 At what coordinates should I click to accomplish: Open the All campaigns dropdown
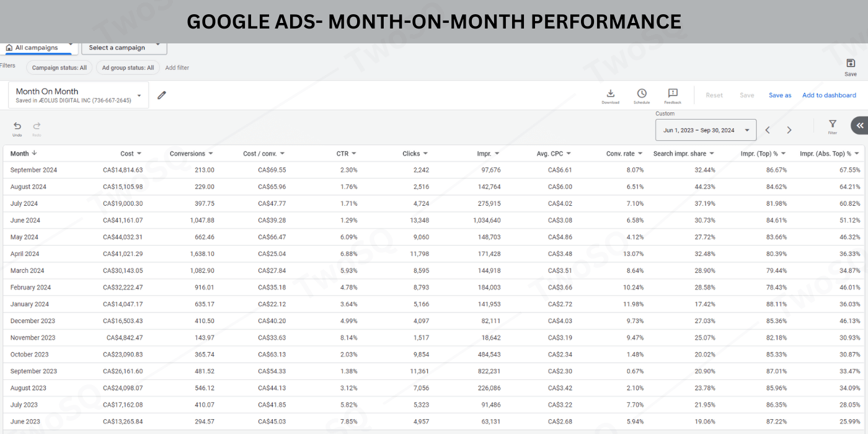pyautogui.click(x=39, y=48)
